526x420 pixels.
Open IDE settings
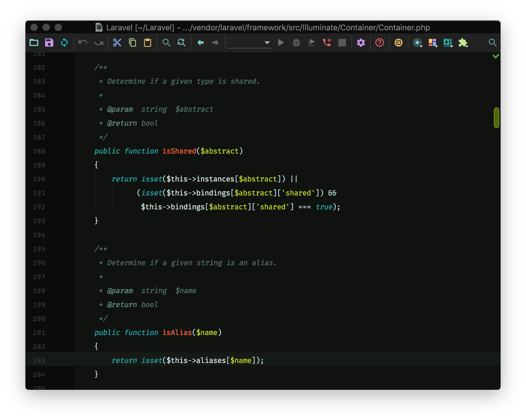click(361, 42)
